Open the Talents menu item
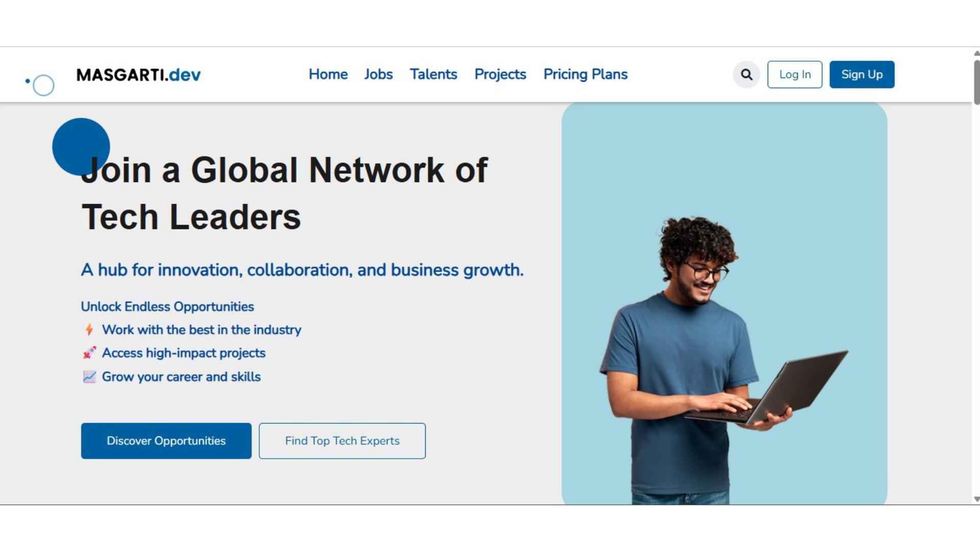Screen dimensions: 980x551 click(x=433, y=74)
